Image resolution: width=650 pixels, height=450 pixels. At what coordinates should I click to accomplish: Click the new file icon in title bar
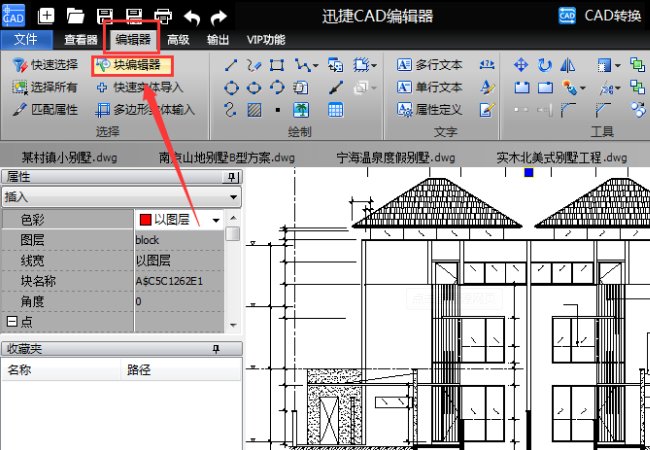click(46, 16)
